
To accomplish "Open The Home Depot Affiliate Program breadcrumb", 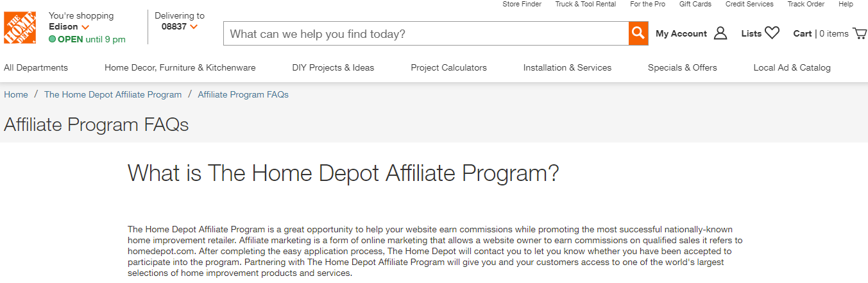I will [x=113, y=94].
